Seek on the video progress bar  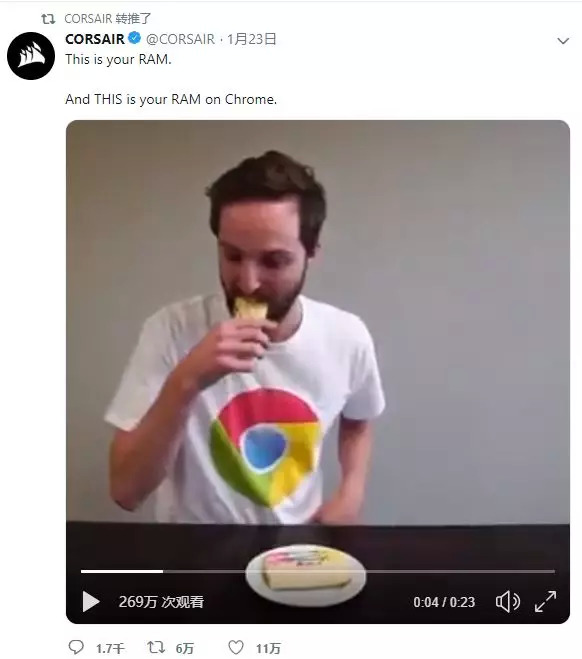[x=318, y=571]
